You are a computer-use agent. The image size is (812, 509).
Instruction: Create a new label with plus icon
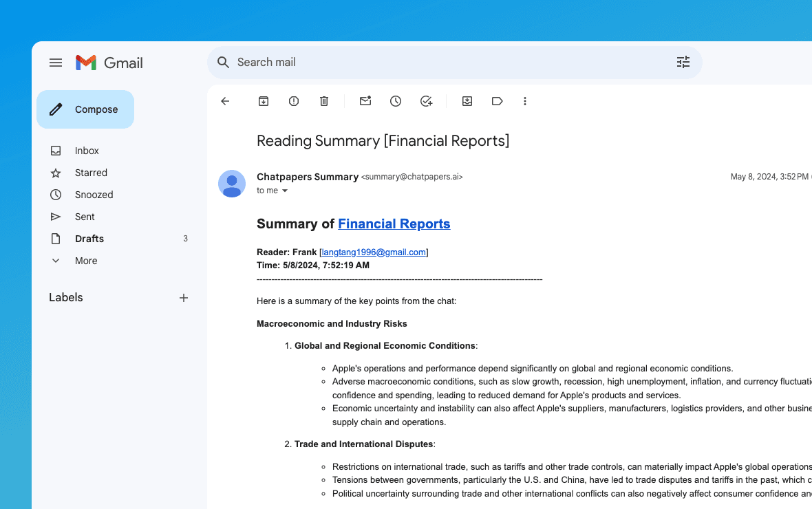pyautogui.click(x=183, y=298)
